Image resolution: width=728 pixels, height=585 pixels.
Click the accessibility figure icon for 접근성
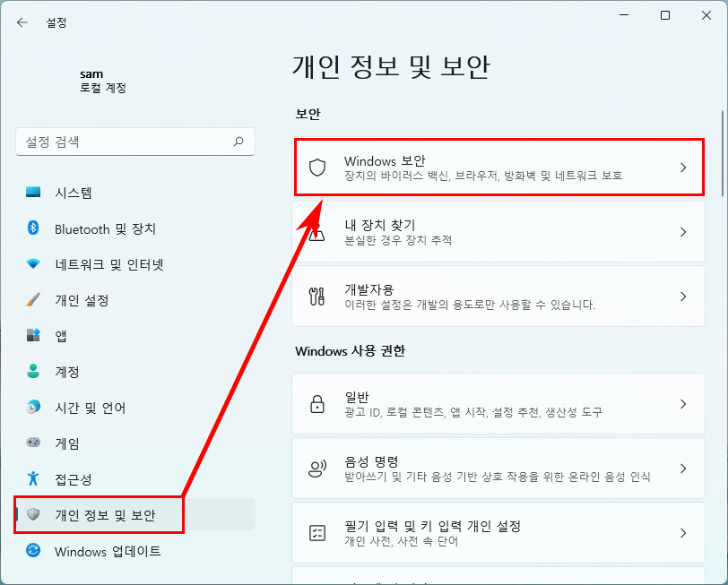33,478
